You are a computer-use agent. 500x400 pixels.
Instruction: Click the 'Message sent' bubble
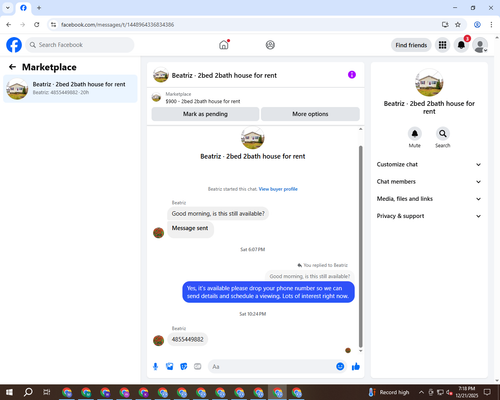(190, 229)
